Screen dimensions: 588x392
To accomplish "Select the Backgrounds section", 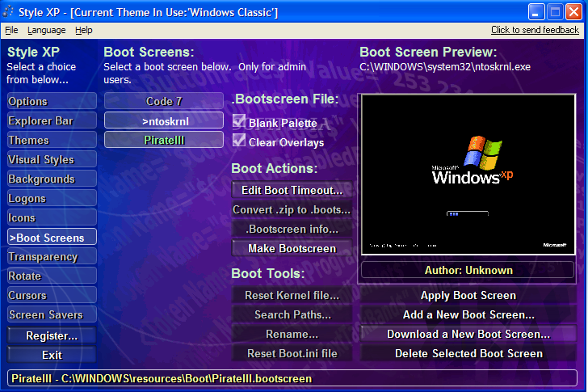I will 52,179.
